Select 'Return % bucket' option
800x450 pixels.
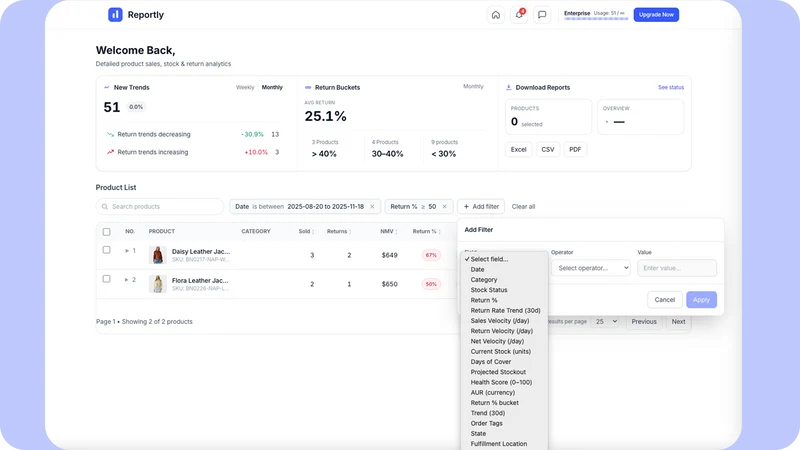(x=504, y=403)
